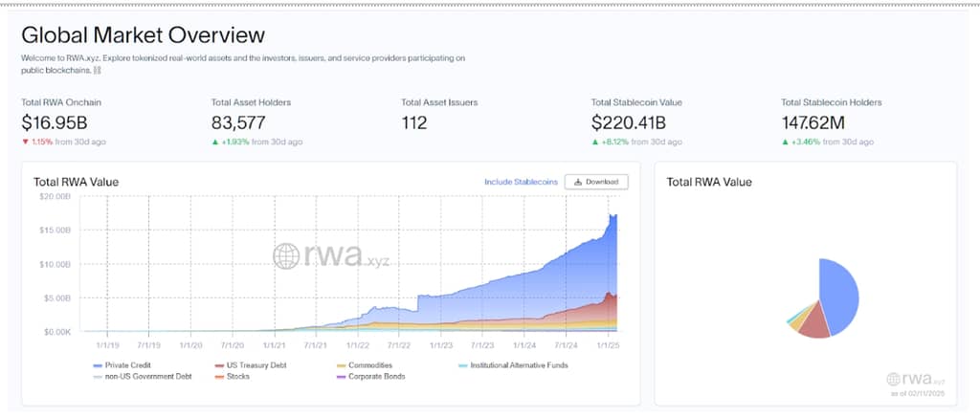The width and height of the screenshot is (980, 418).
Task: Click the link icon after 'public blockchains'
Action: tap(97, 70)
